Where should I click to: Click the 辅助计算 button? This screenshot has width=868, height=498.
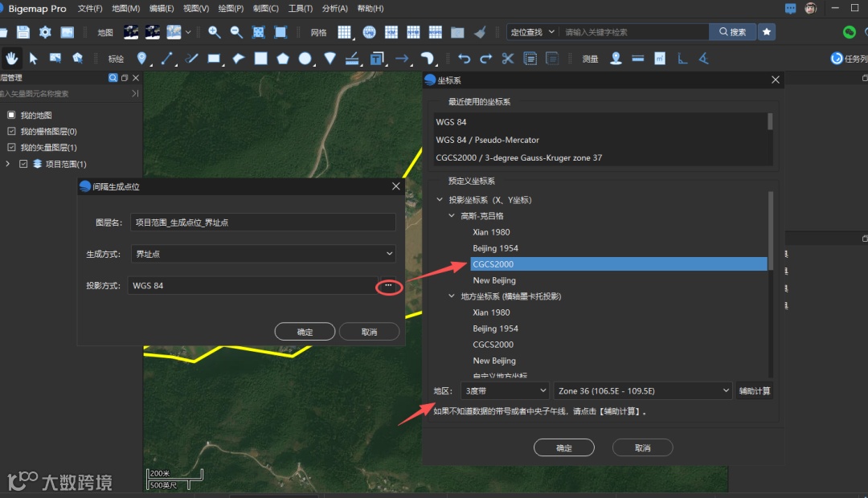pyautogui.click(x=755, y=390)
